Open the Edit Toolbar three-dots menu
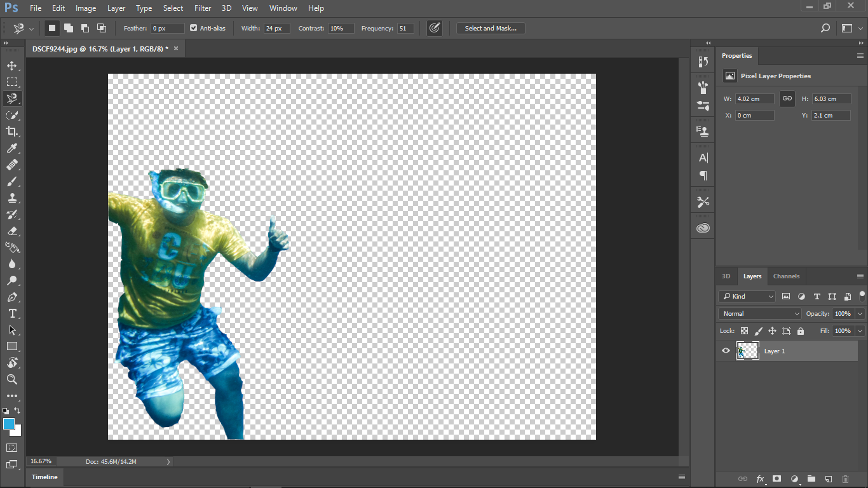The image size is (868, 488). [12, 396]
